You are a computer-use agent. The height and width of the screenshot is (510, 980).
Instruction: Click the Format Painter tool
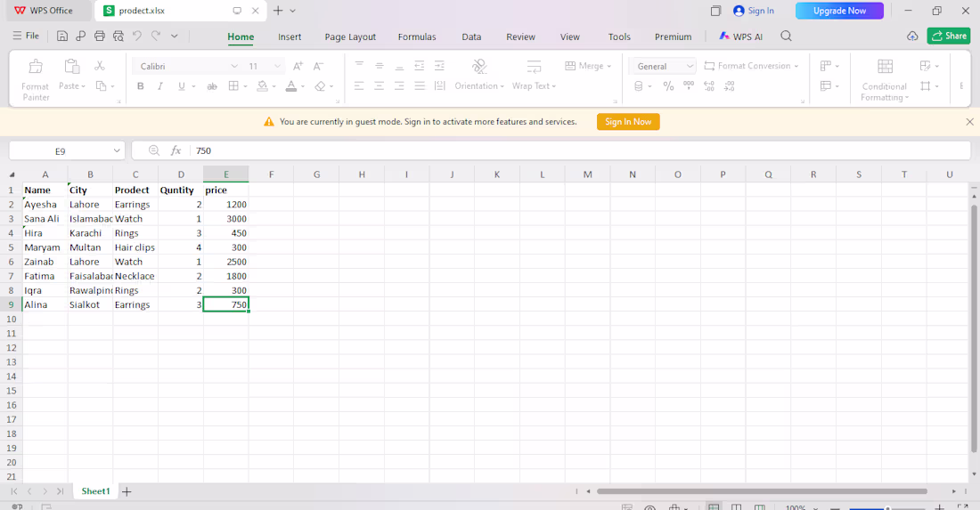pyautogui.click(x=36, y=80)
